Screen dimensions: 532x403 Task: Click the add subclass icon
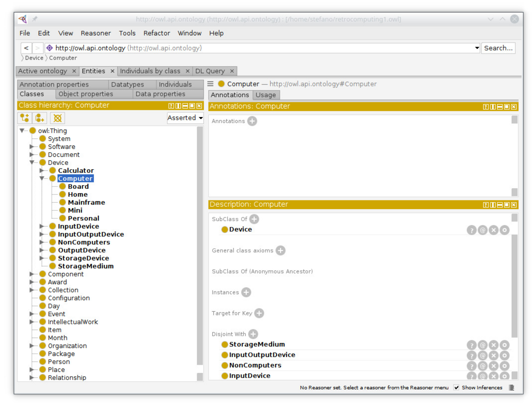[x=25, y=118]
